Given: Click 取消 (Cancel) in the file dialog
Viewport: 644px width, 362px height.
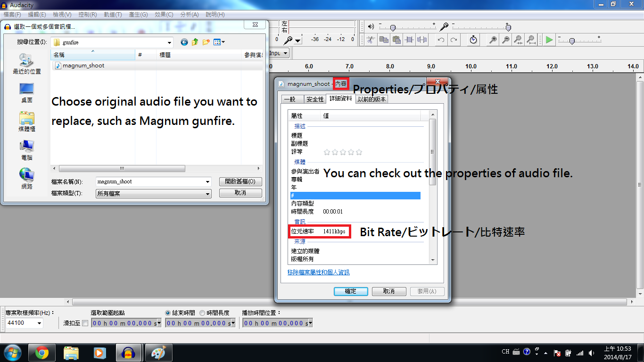Looking at the screenshot, I should [x=240, y=193].
